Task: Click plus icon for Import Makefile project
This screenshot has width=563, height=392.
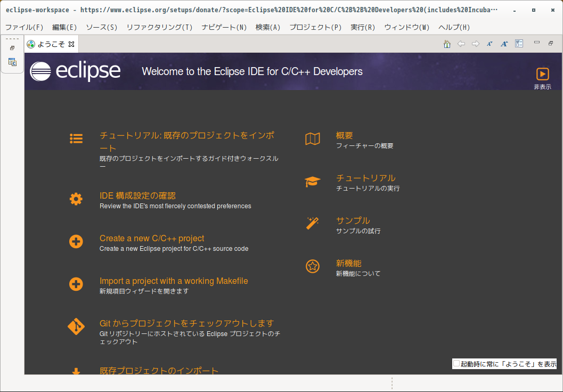Action: (x=76, y=284)
